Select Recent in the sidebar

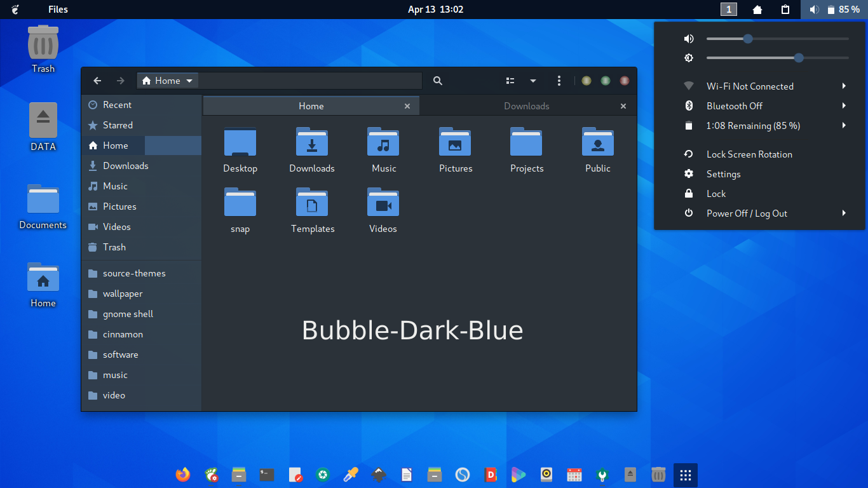pos(142,105)
